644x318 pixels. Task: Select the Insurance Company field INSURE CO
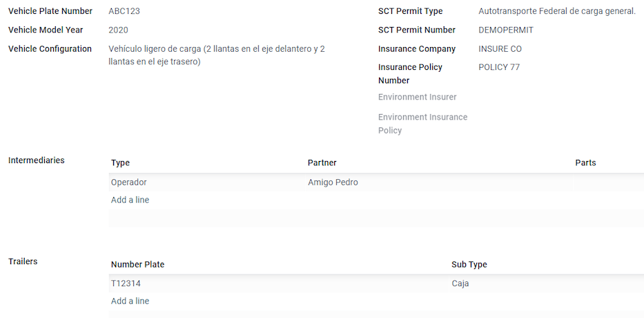500,49
